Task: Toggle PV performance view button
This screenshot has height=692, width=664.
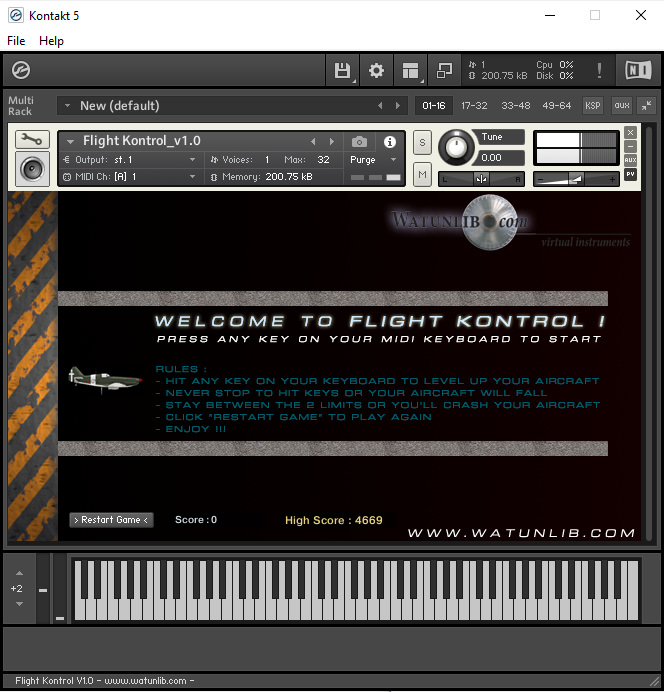Action: coord(630,174)
